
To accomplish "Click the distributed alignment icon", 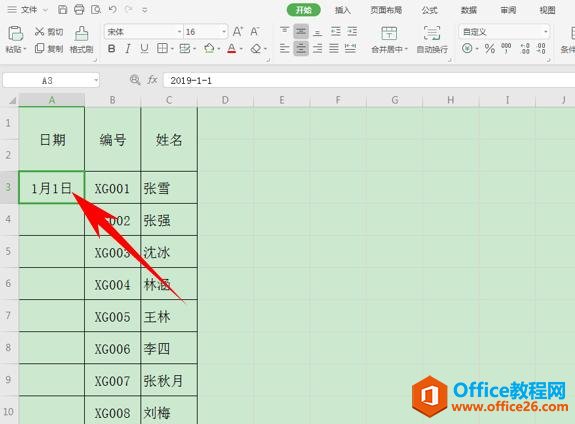I will (351, 48).
